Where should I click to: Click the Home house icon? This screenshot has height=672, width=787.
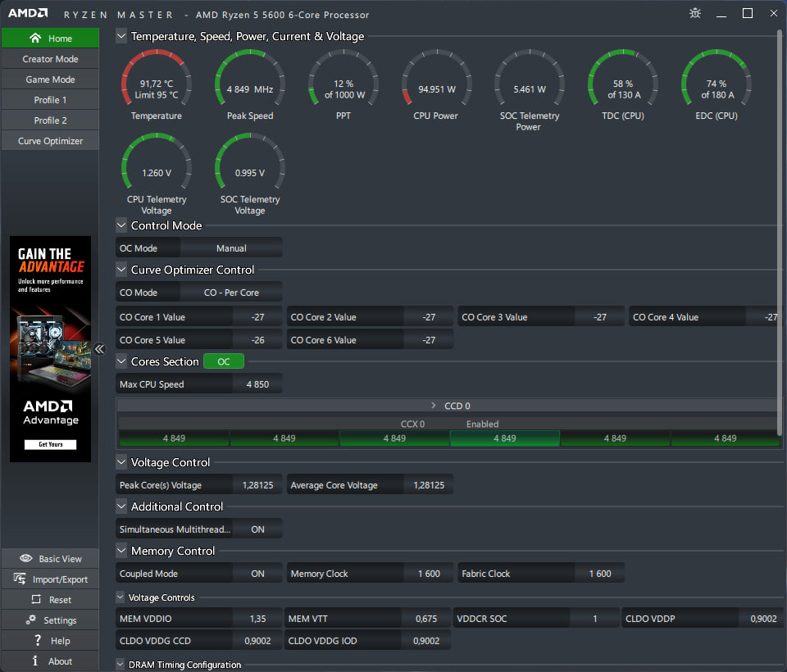tap(35, 39)
